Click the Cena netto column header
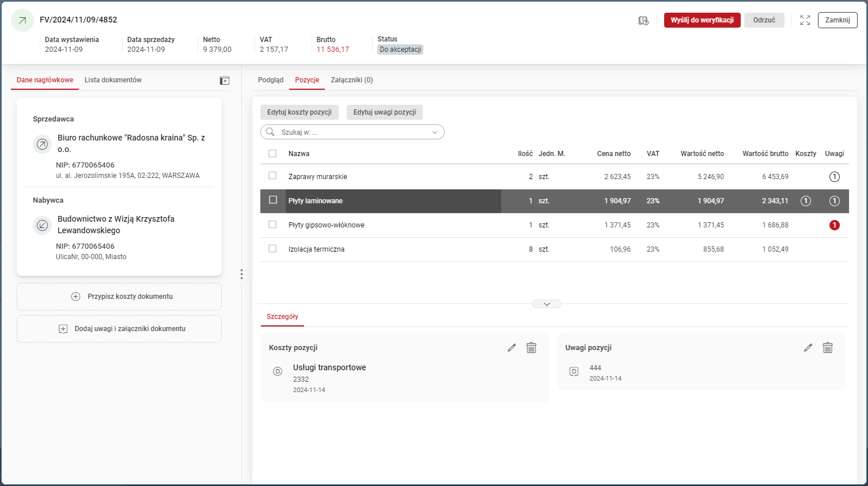The width and height of the screenshot is (868, 486). click(x=614, y=154)
